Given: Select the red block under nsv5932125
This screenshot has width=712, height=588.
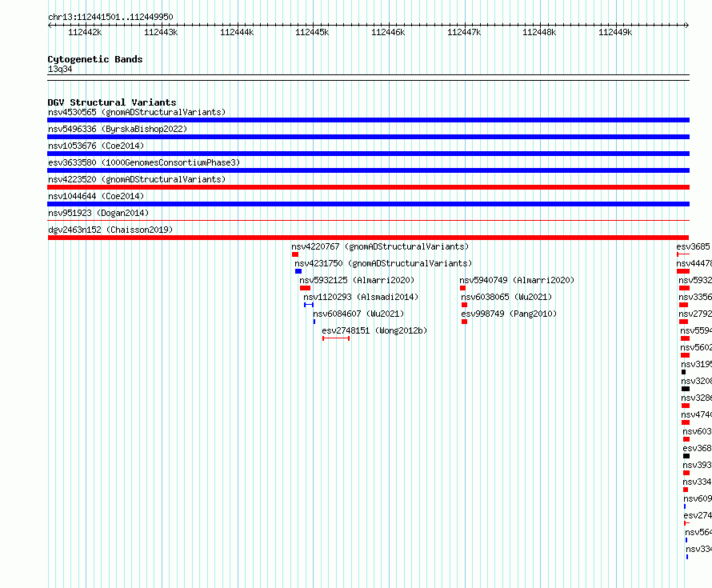Looking at the screenshot, I should point(305,288).
